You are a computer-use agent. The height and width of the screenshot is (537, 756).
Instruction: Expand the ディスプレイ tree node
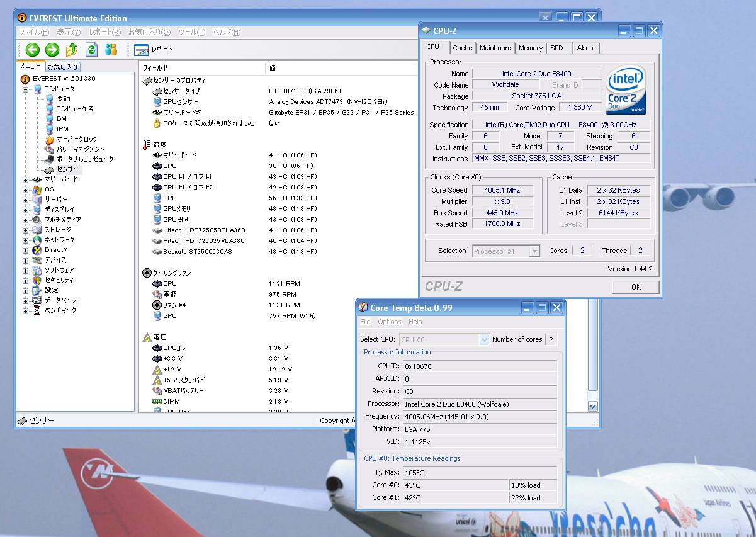(26, 210)
